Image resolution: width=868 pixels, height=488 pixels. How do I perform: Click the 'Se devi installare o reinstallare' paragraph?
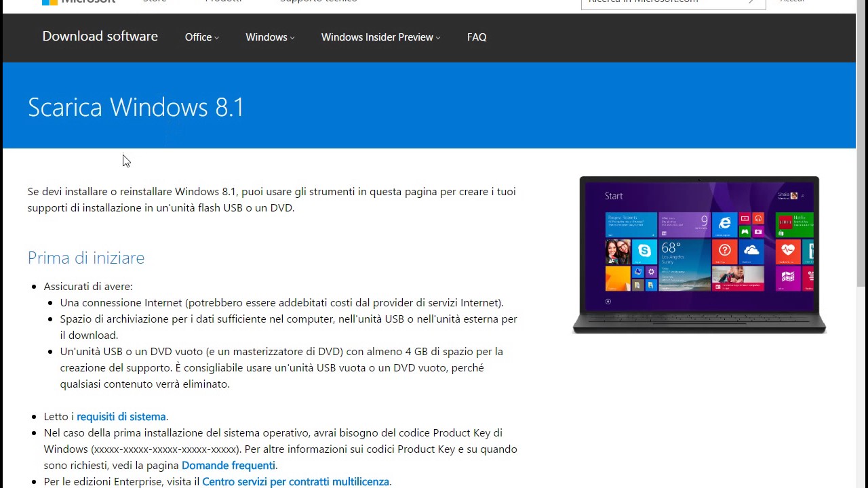pos(271,199)
